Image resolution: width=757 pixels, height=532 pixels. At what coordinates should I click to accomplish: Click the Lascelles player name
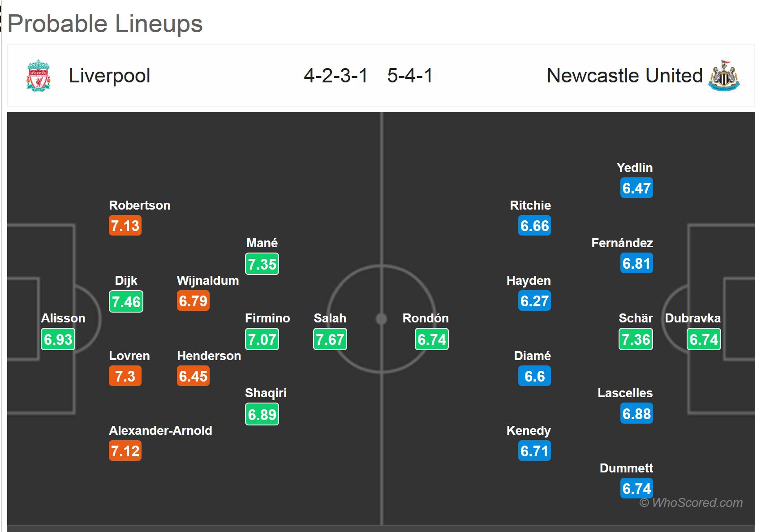[625, 393]
